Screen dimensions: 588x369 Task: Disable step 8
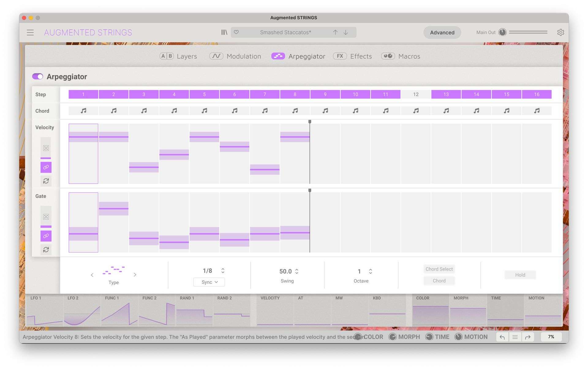[295, 94]
